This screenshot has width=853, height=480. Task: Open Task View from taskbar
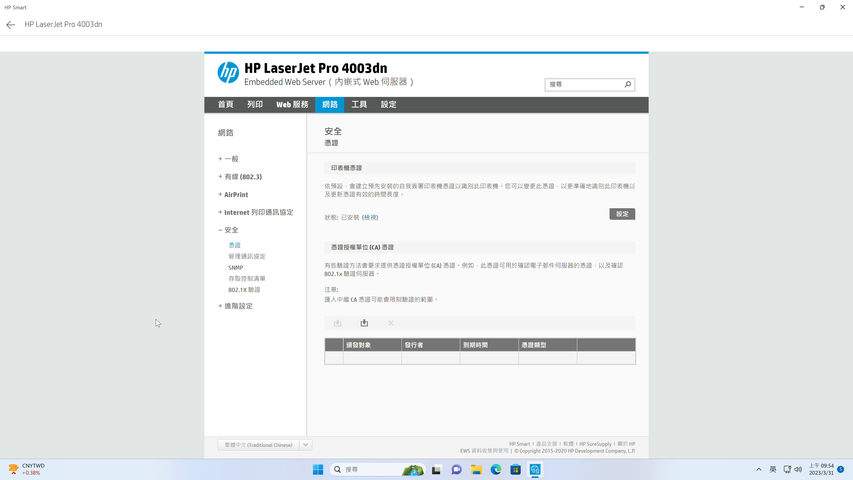point(436,470)
